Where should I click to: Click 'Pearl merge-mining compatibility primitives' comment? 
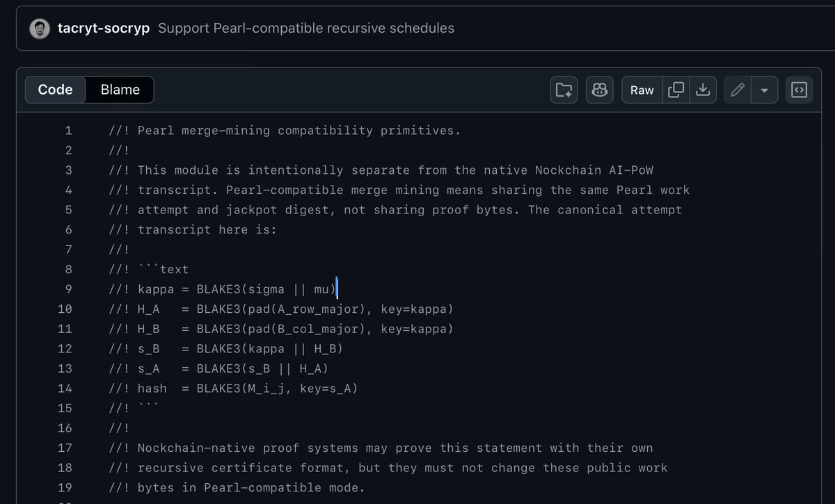[x=285, y=130]
